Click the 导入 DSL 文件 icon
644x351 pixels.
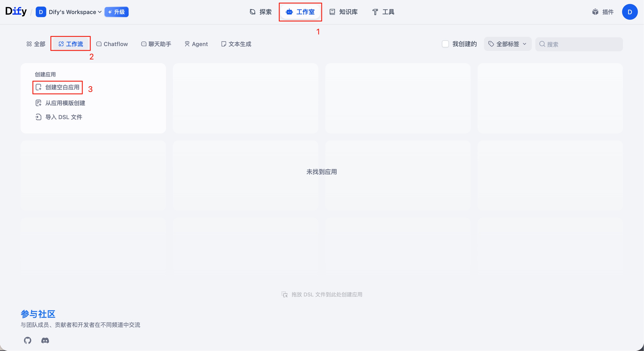(38, 117)
